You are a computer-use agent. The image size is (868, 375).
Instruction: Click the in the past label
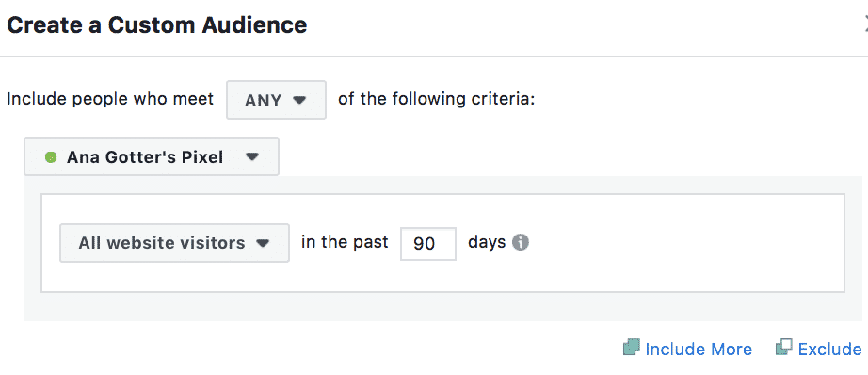tap(345, 242)
